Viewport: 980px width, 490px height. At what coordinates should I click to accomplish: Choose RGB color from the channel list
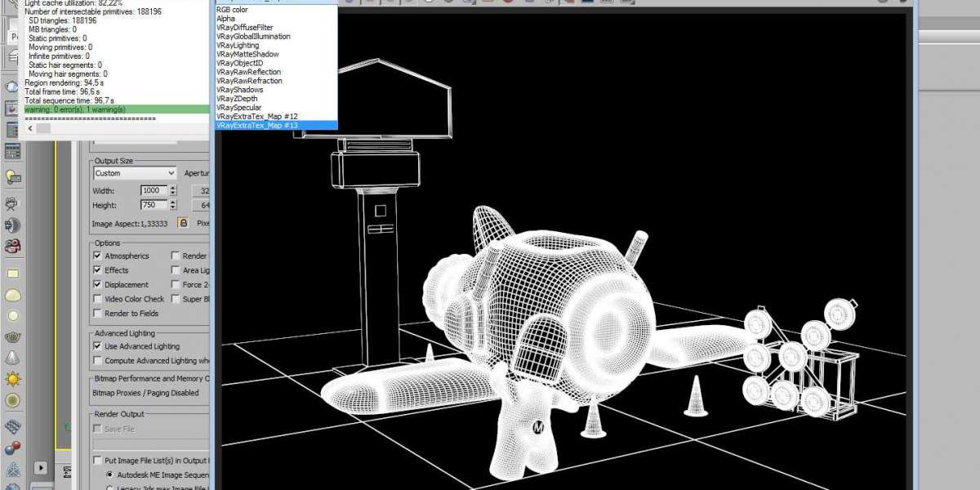click(233, 10)
